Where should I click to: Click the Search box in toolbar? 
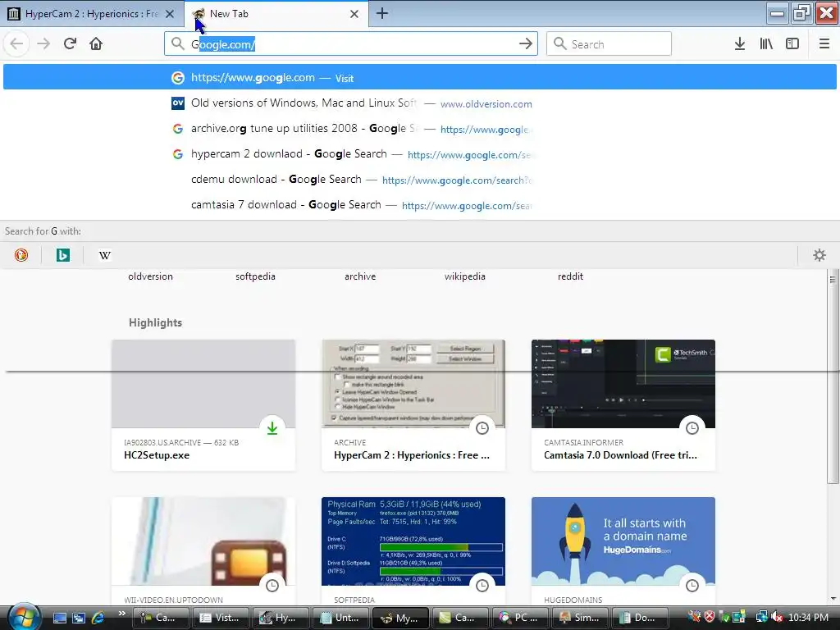tap(609, 44)
